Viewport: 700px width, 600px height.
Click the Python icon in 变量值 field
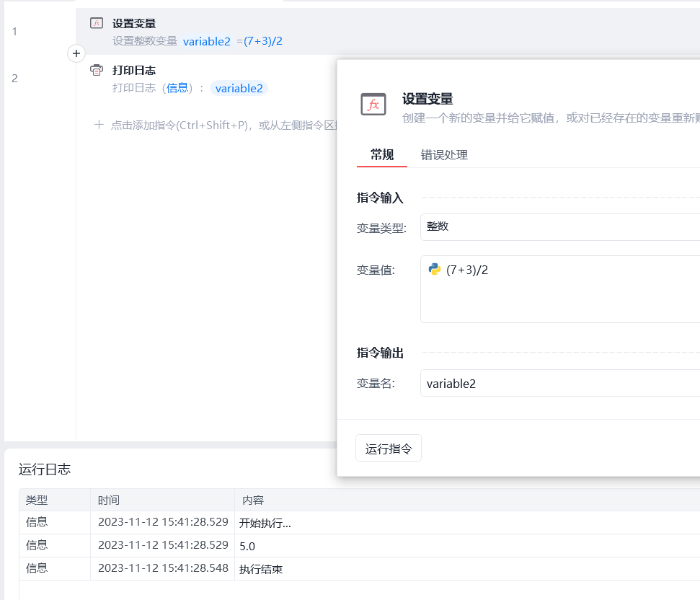pyautogui.click(x=435, y=269)
